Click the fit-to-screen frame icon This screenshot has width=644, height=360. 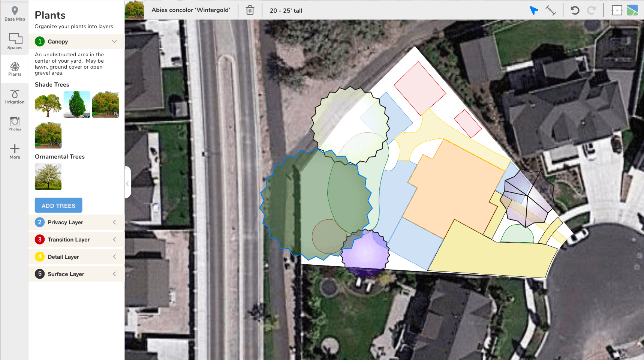pos(617,10)
